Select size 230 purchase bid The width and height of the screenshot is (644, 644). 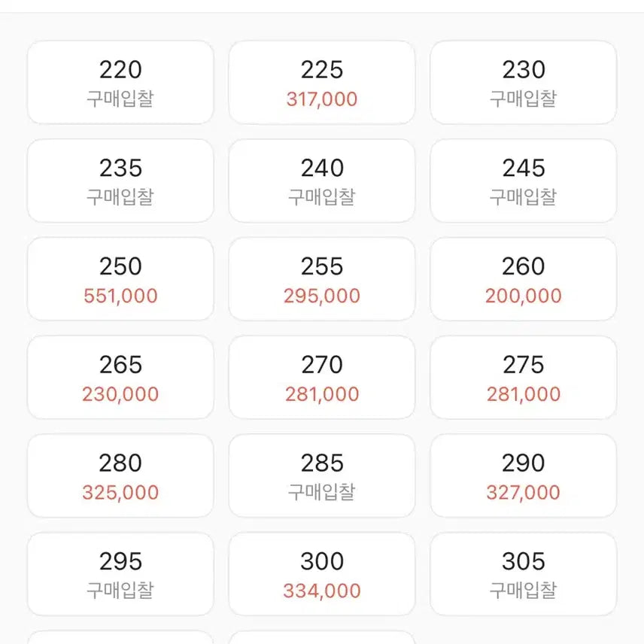click(x=524, y=82)
